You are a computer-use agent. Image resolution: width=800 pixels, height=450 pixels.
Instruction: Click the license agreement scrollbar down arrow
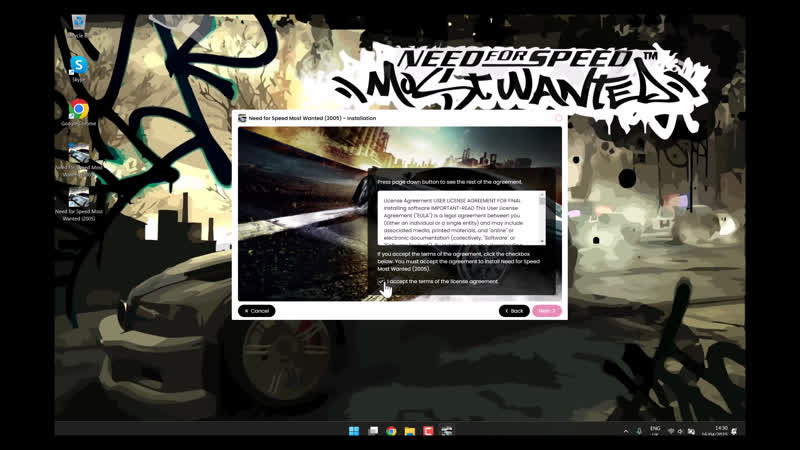[542, 241]
